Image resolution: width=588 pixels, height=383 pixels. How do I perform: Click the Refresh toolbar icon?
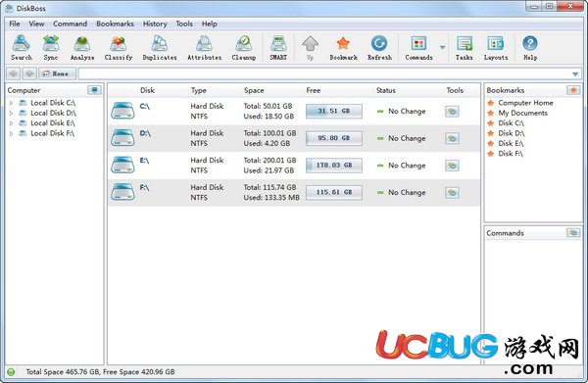tap(379, 48)
